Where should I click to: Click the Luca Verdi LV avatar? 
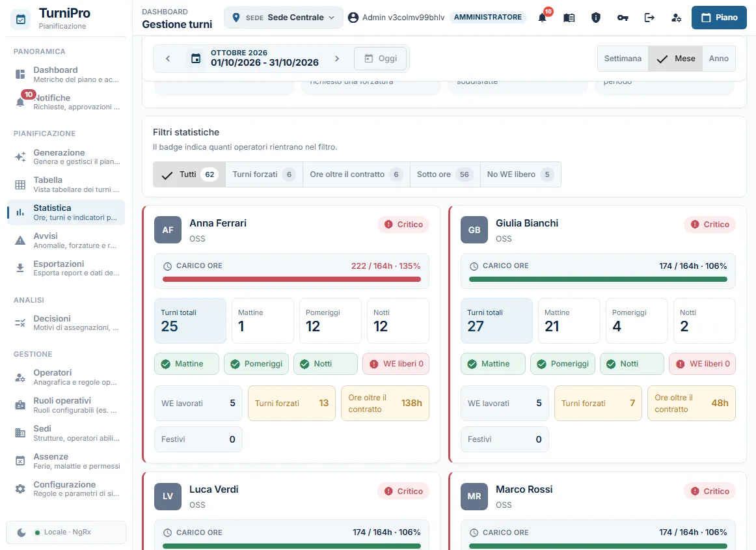coord(168,497)
